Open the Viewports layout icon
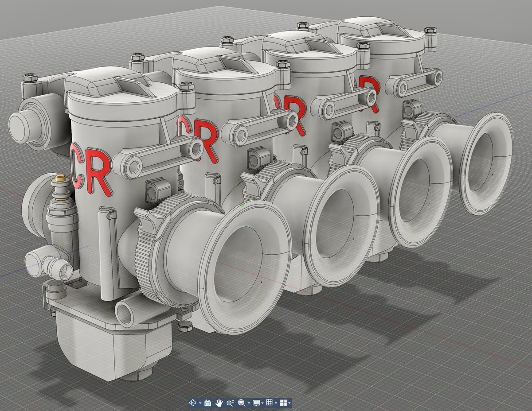532x411 pixels. tap(282, 403)
